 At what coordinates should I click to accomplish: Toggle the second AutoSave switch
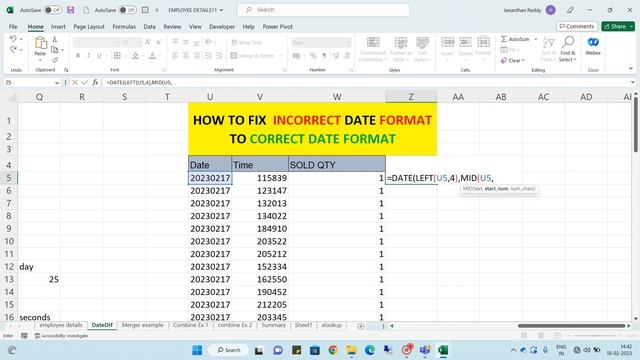click(x=127, y=10)
